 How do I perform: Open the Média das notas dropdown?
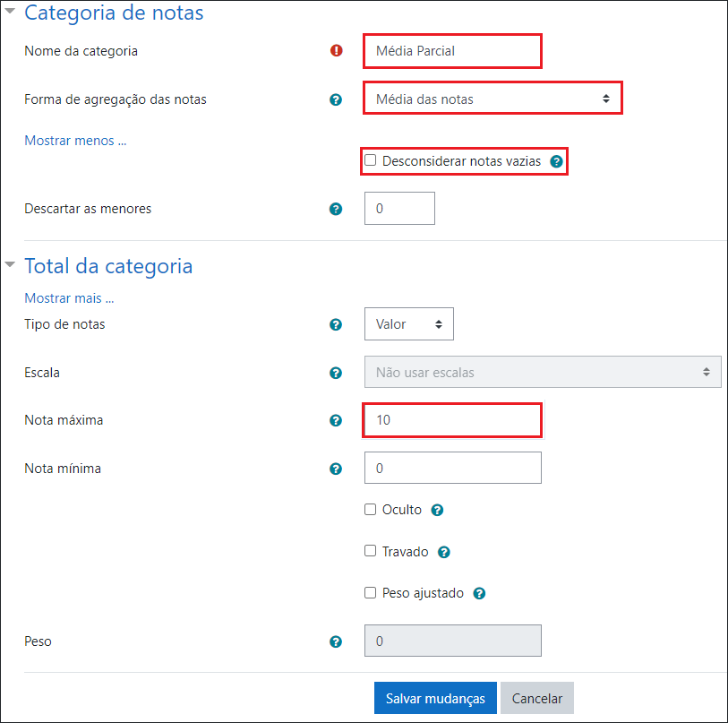click(x=492, y=99)
